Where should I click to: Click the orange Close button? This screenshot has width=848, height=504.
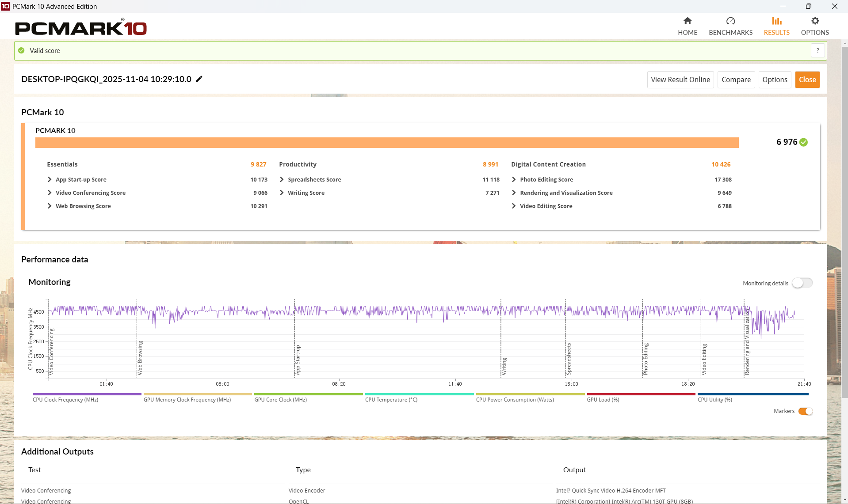point(807,80)
